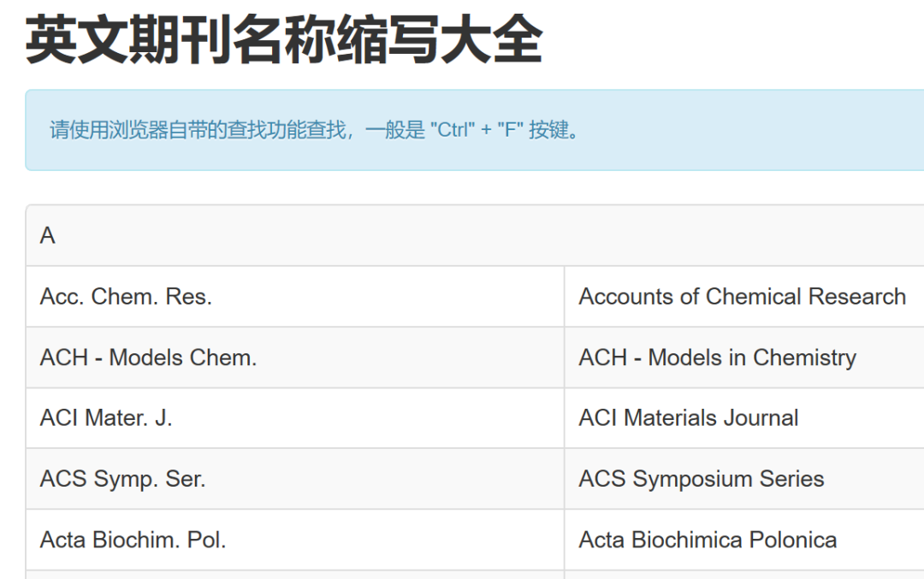Click the "F" key text in the hint
The image size is (924, 579).
[x=510, y=131]
